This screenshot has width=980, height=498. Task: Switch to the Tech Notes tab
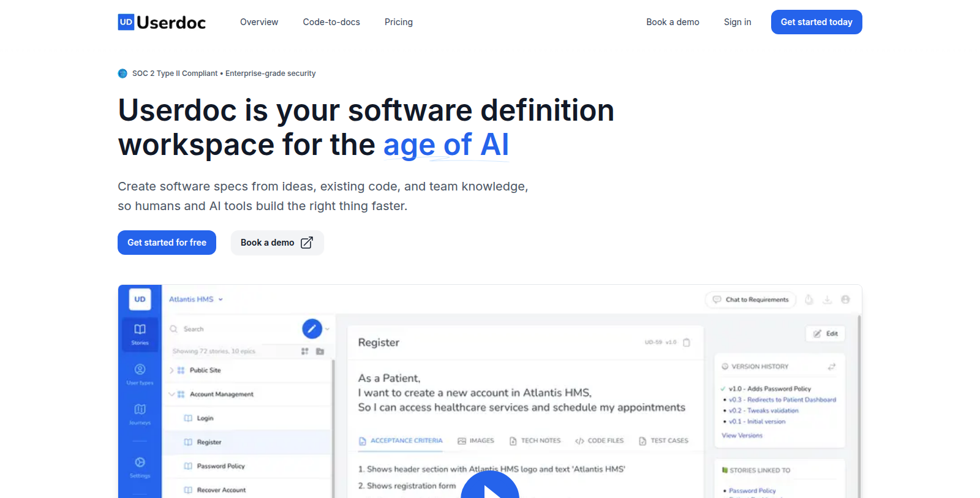535,440
